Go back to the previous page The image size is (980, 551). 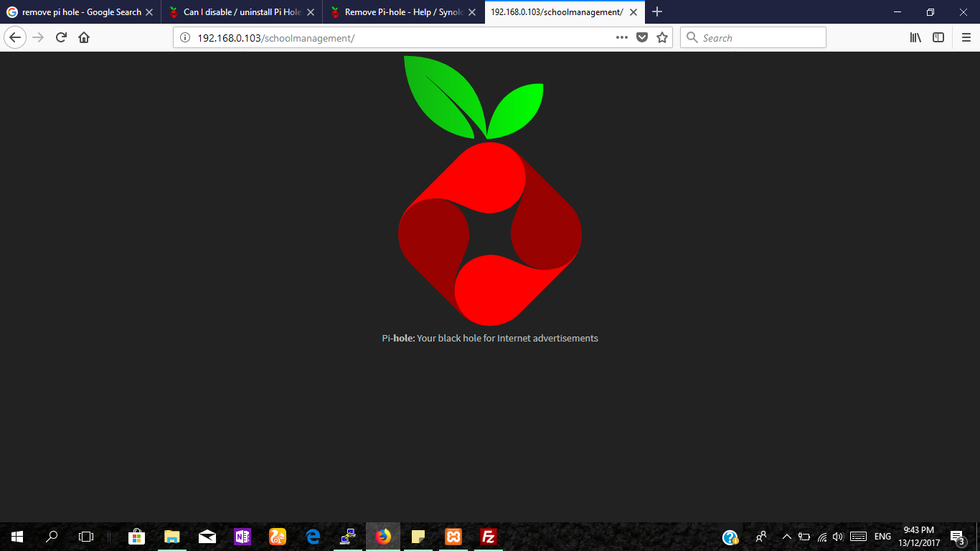pyautogui.click(x=15, y=37)
